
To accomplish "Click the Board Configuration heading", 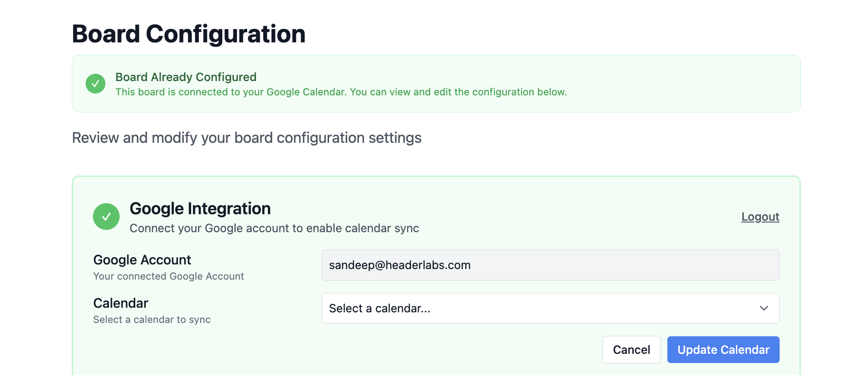I will (188, 33).
